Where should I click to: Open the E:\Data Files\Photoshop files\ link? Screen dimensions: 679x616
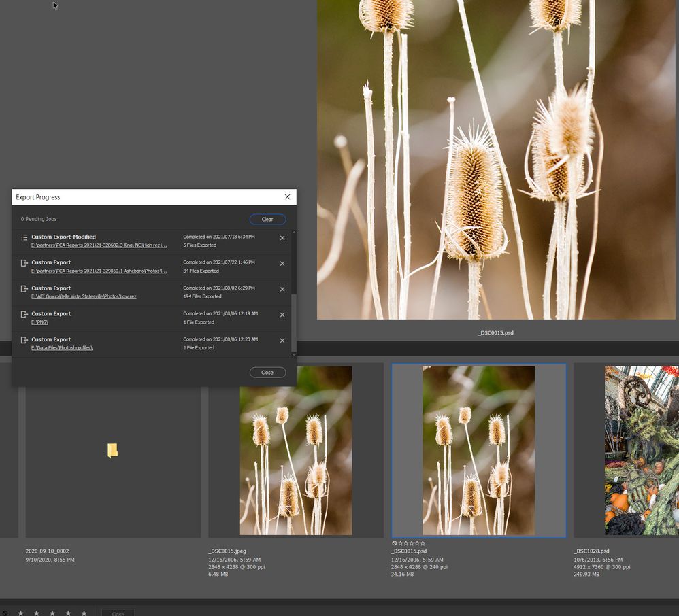click(61, 348)
